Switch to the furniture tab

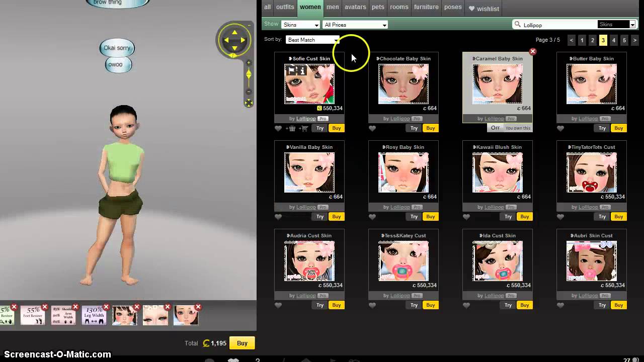tap(426, 7)
